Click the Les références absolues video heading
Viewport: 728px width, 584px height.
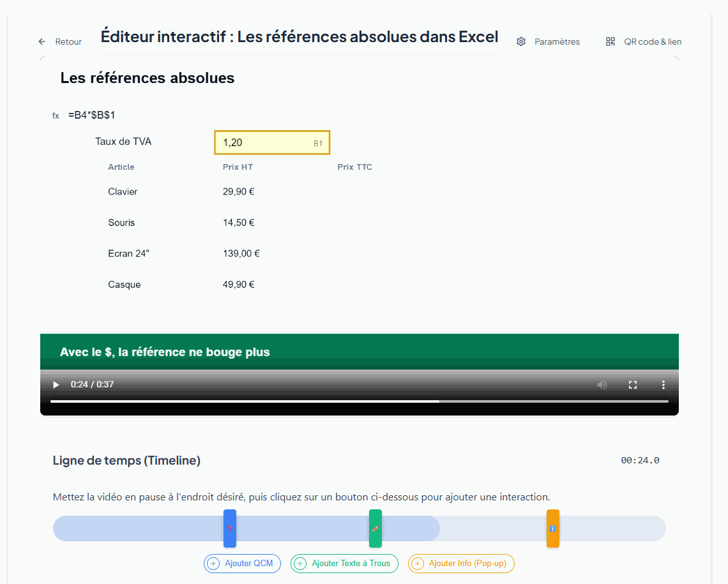coord(147,78)
